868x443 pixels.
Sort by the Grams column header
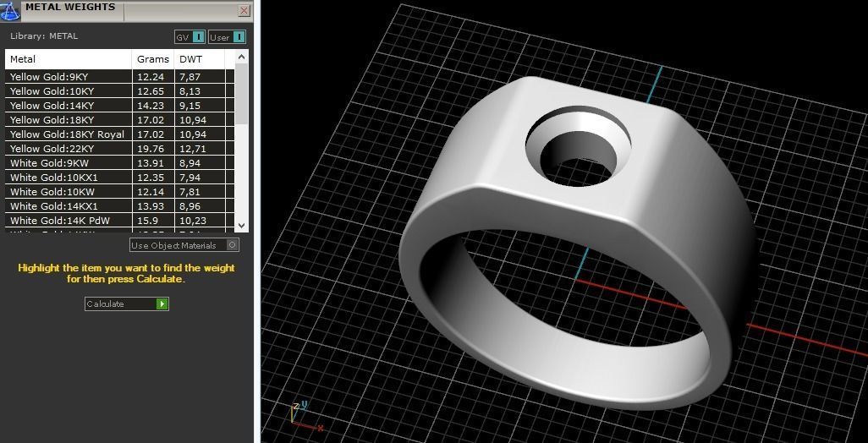pos(153,59)
